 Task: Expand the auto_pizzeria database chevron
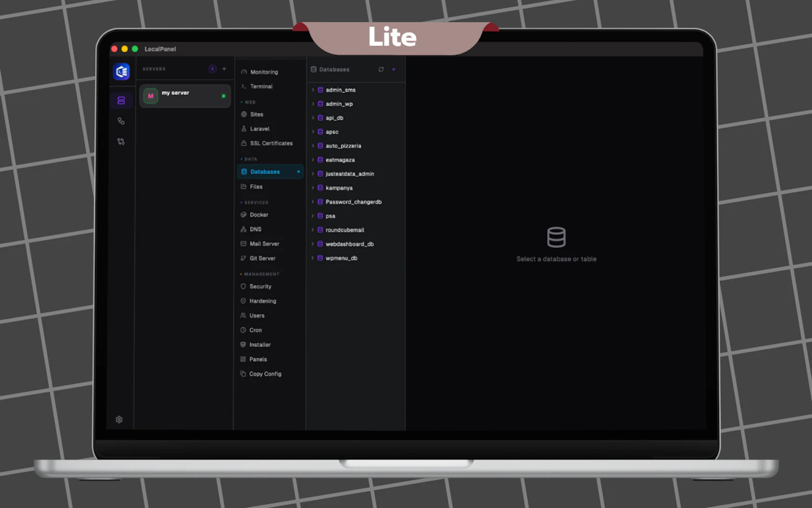click(x=313, y=146)
